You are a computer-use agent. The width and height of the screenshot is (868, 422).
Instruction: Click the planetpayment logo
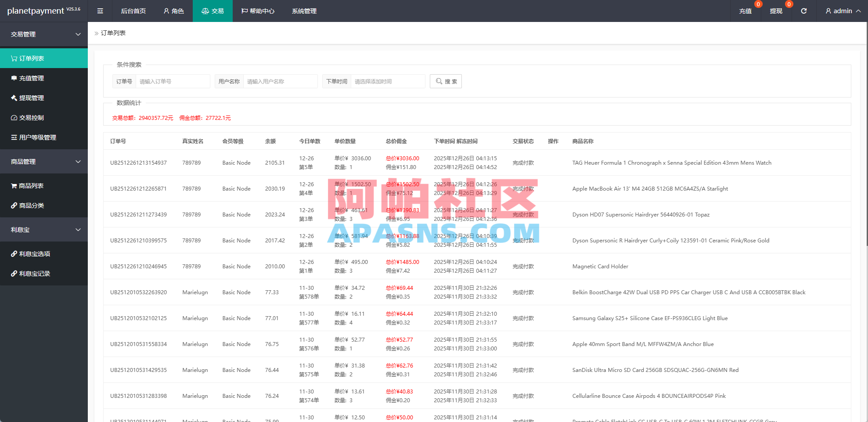coord(43,11)
